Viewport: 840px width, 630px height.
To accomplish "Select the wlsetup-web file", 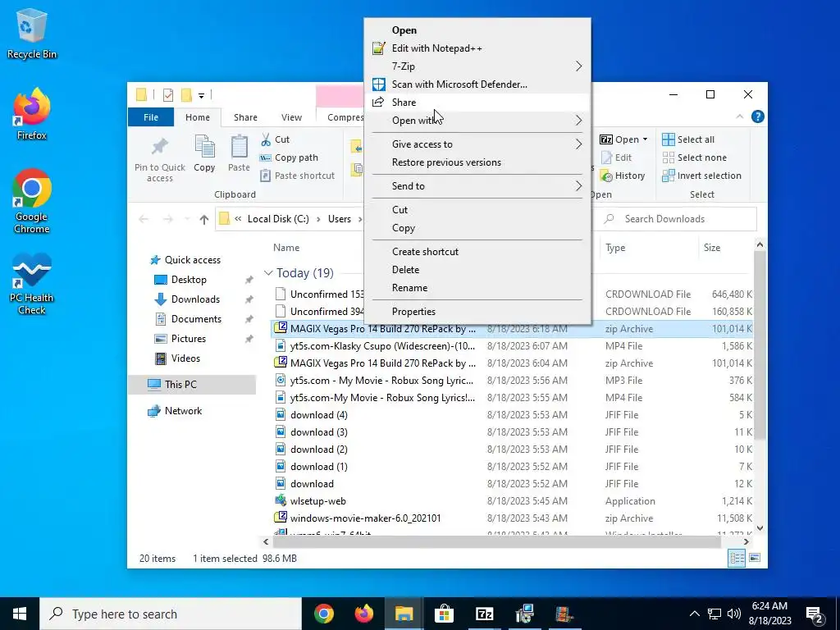I will [317, 501].
